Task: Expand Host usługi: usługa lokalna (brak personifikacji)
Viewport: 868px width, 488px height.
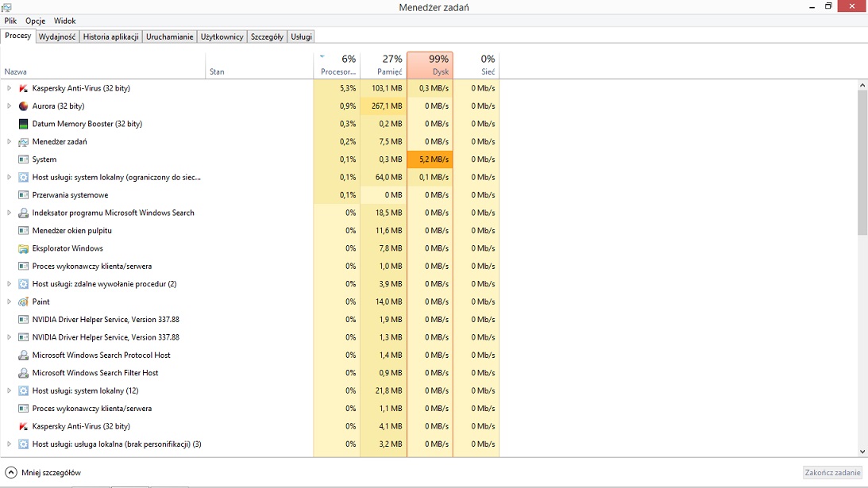Action: (x=9, y=444)
